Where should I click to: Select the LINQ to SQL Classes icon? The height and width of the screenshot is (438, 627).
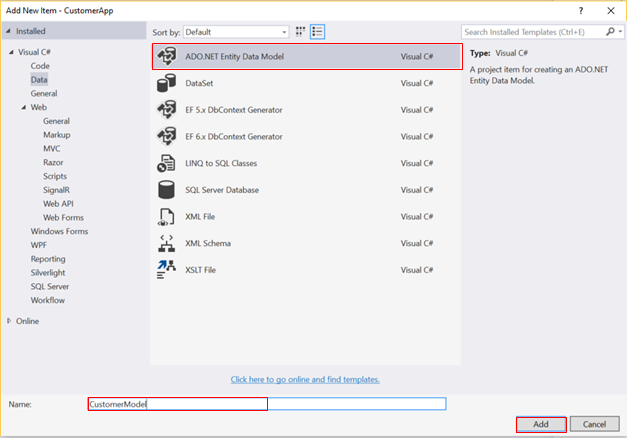pyautogui.click(x=167, y=162)
